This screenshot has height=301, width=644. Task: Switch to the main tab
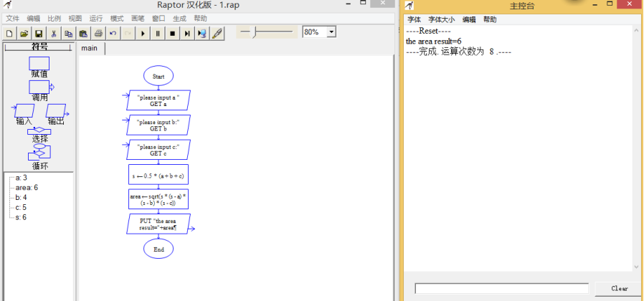click(90, 48)
